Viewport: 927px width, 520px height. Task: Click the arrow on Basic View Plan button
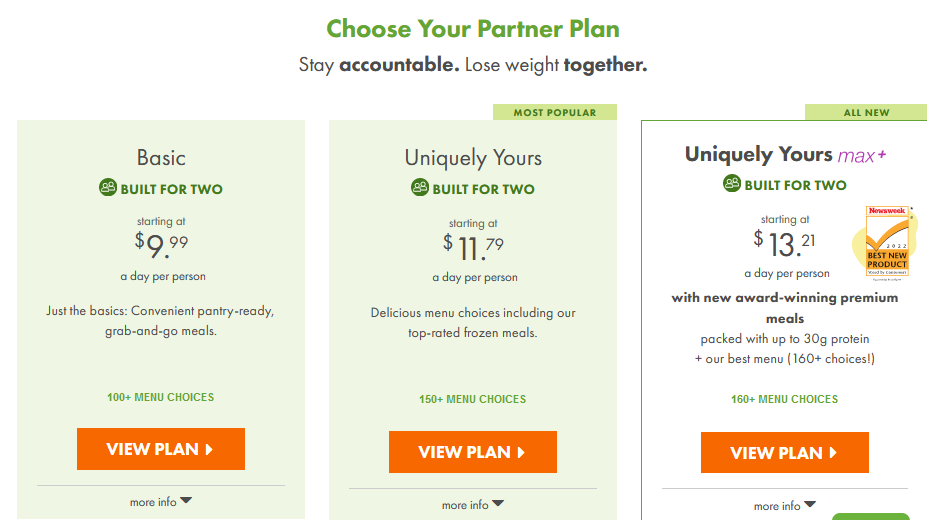(x=209, y=450)
